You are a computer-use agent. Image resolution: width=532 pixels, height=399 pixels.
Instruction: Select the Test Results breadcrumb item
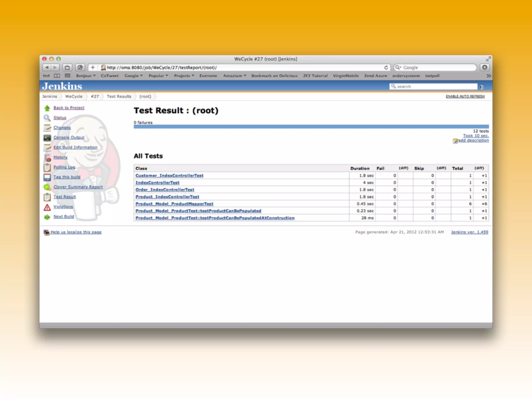pyautogui.click(x=119, y=96)
